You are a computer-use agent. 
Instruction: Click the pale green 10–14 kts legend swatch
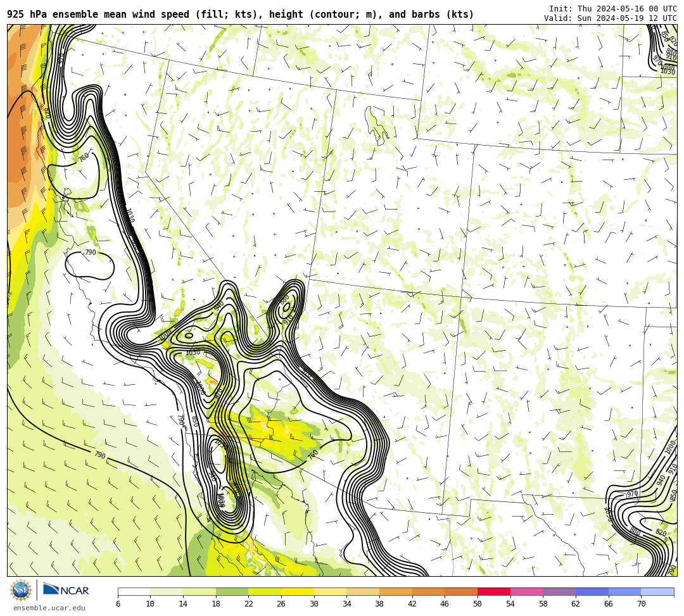pyautogui.click(x=167, y=591)
